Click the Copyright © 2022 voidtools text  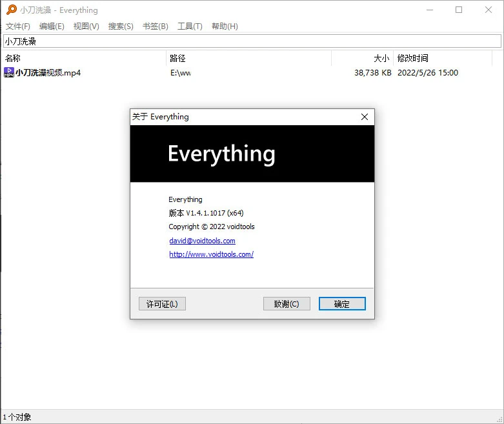(212, 227)
